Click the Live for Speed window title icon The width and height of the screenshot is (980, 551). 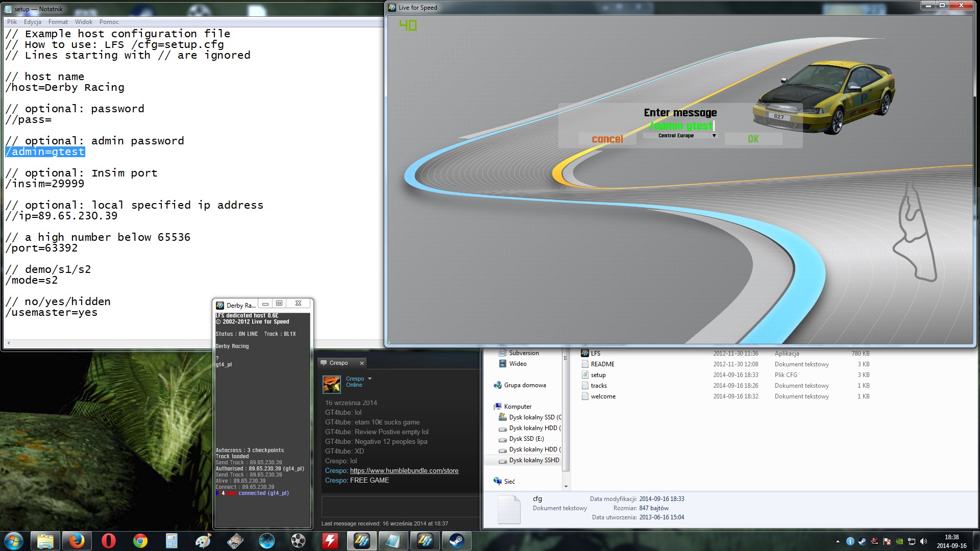[x=392, y=8]
